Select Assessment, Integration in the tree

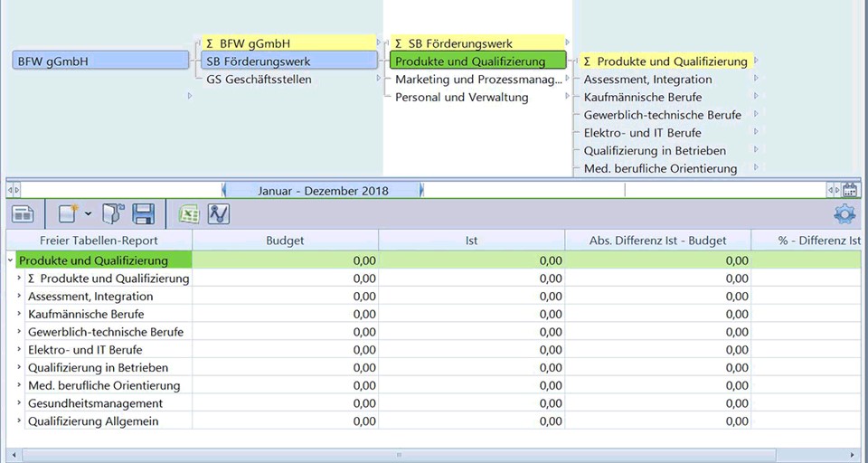coord(647,80)
